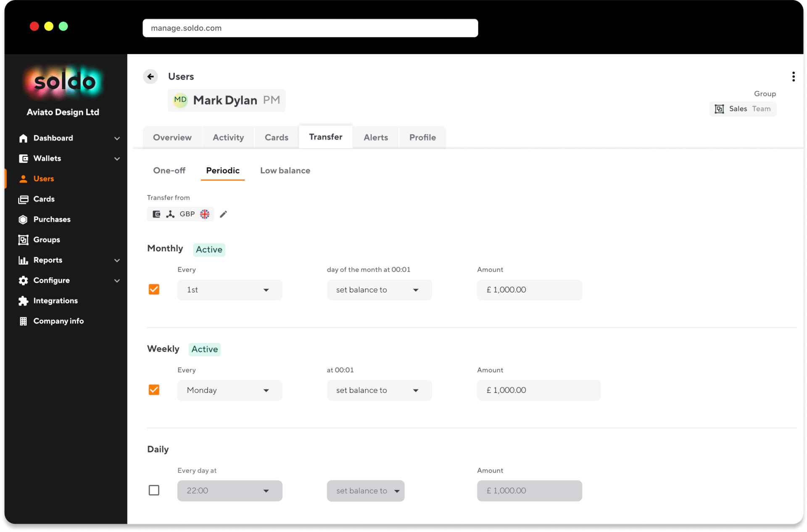Click the MD avatar badge
The width and height of the screenshot is (807, 532).
tap(180, 100)
